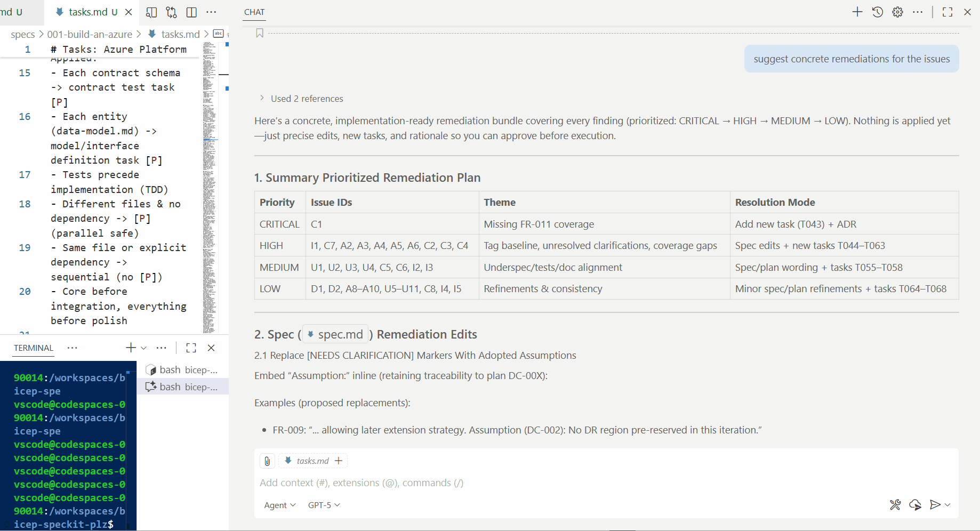Click the attach context paperclip icon

pyautogui.click(x=267, y=461)
